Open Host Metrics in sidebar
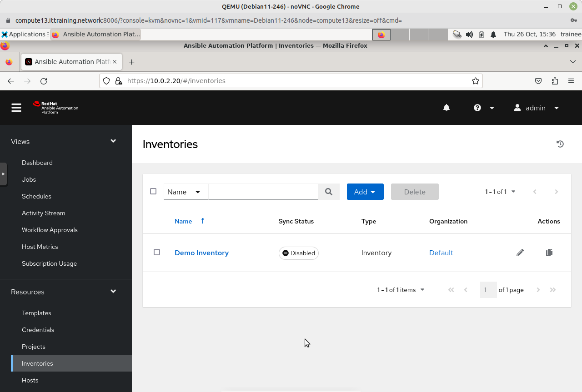This screenshot has height=392, width=582. (x=40, y=247)
